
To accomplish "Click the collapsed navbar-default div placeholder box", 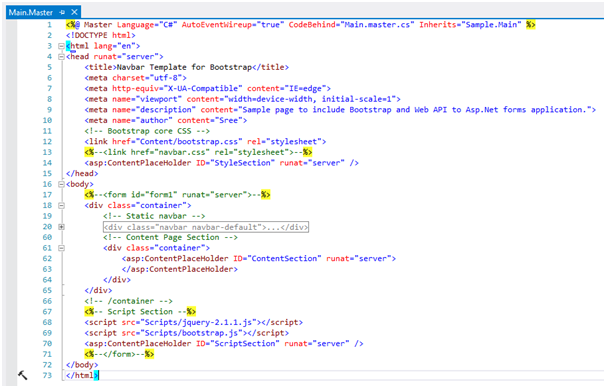I will pyautogui.click(x=206, y=227).
